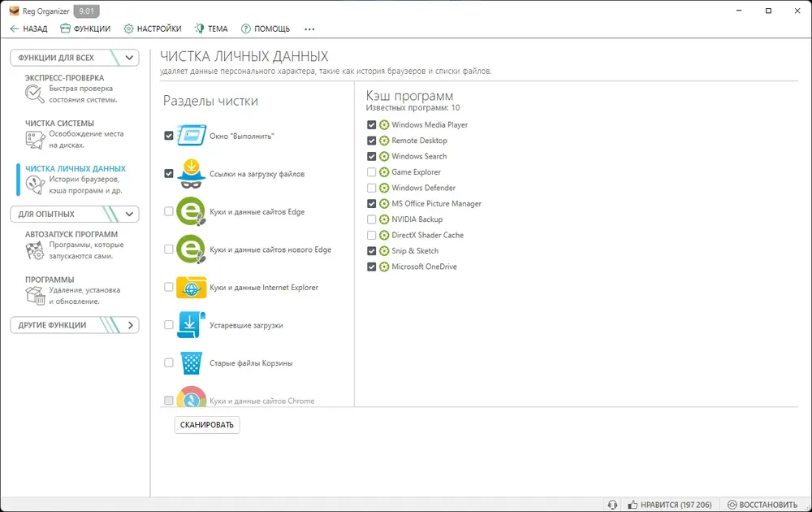Uncheck the Windows Media Player checkbox

[371, 125]
